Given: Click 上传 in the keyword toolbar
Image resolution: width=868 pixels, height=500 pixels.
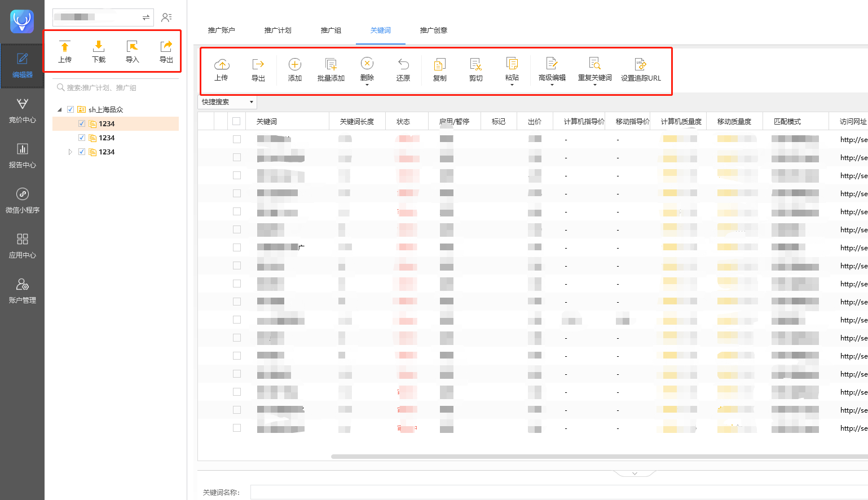Looking at the screenshot, I should pyautogui.click(x=221, y=70).
